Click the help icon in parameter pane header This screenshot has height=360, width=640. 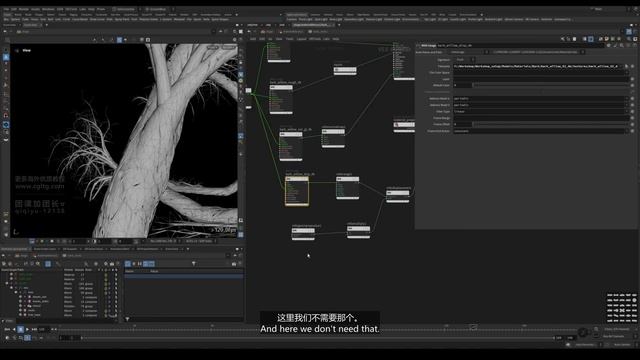[635, 45]
